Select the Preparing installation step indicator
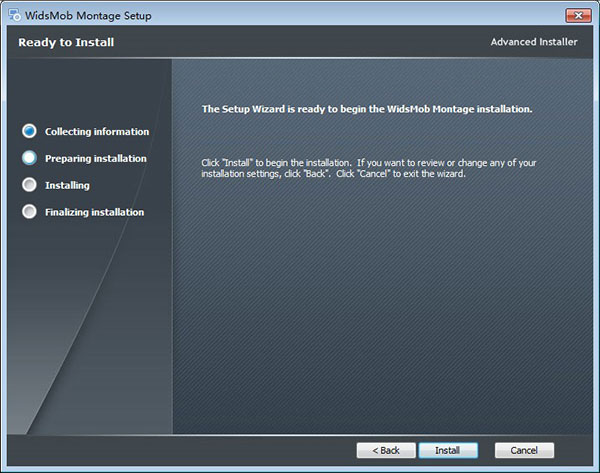 (29, 158)
